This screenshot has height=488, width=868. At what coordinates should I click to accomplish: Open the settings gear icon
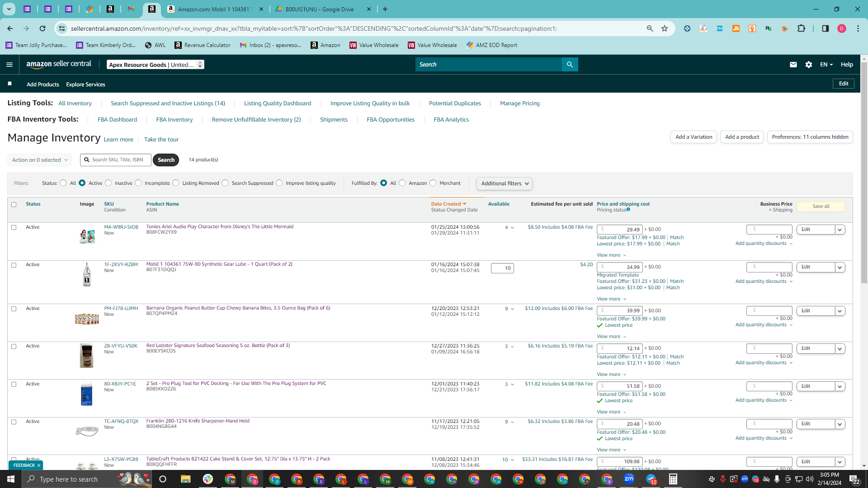coord(809,65)
